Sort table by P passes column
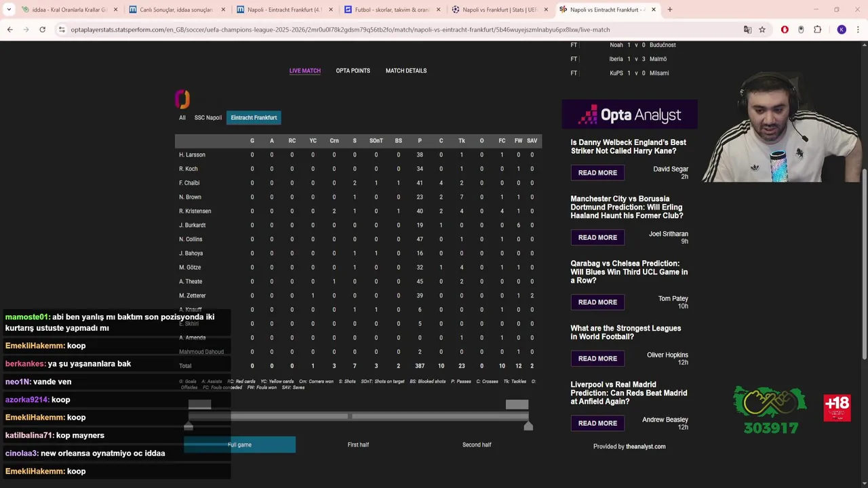 420,141
